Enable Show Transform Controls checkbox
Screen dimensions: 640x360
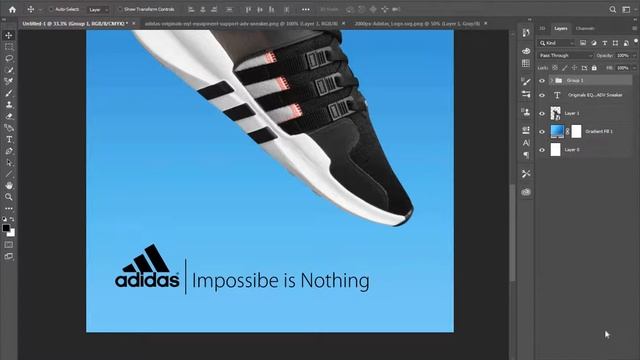click(x=120, y=9)
